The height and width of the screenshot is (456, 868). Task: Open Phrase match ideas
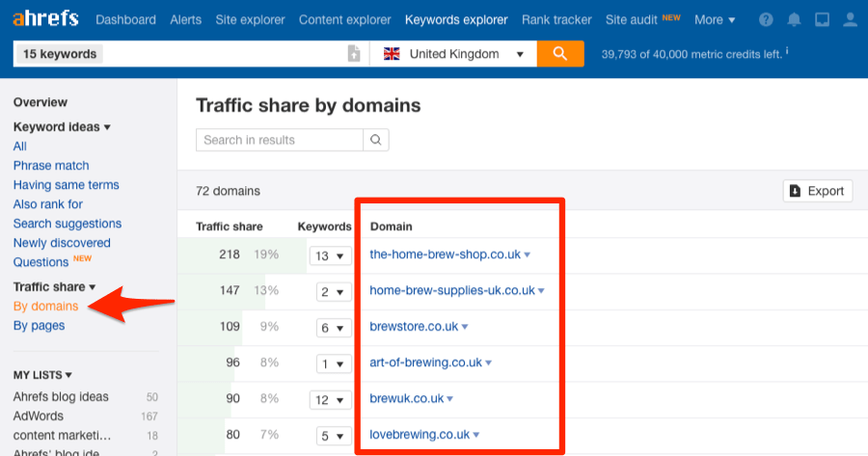51,166
